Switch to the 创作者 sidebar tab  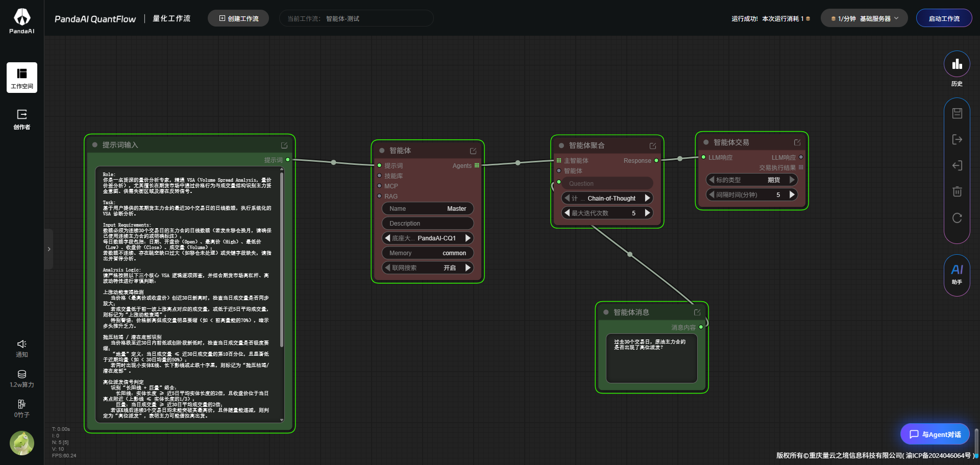(22, 119)
